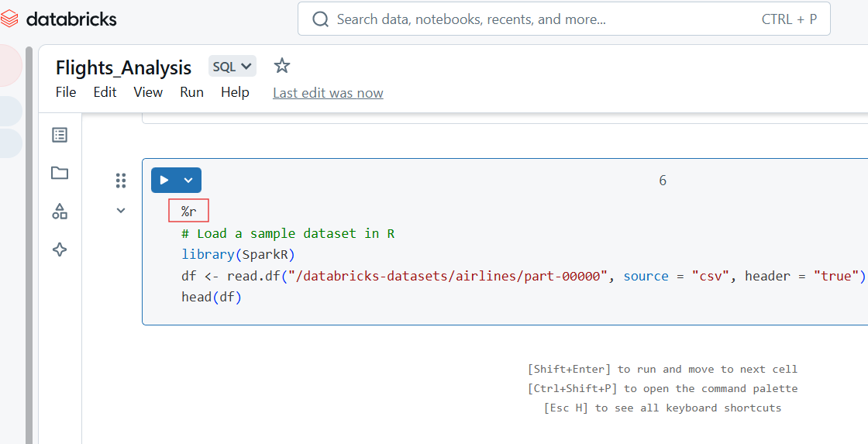Click the library(SparkR) code line
The height and width of the screenshot is (444, 868).
(x=238, y=255)
